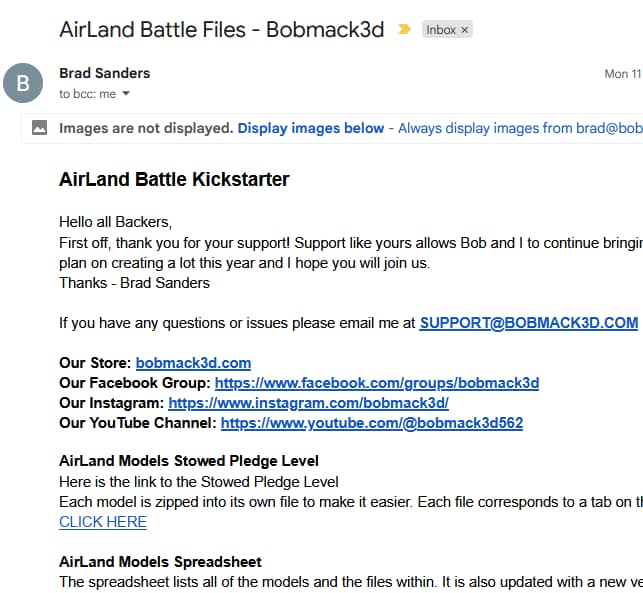
Task: Click 'Images are not displayed.' notice text
Action: click(x=146, y=128)
